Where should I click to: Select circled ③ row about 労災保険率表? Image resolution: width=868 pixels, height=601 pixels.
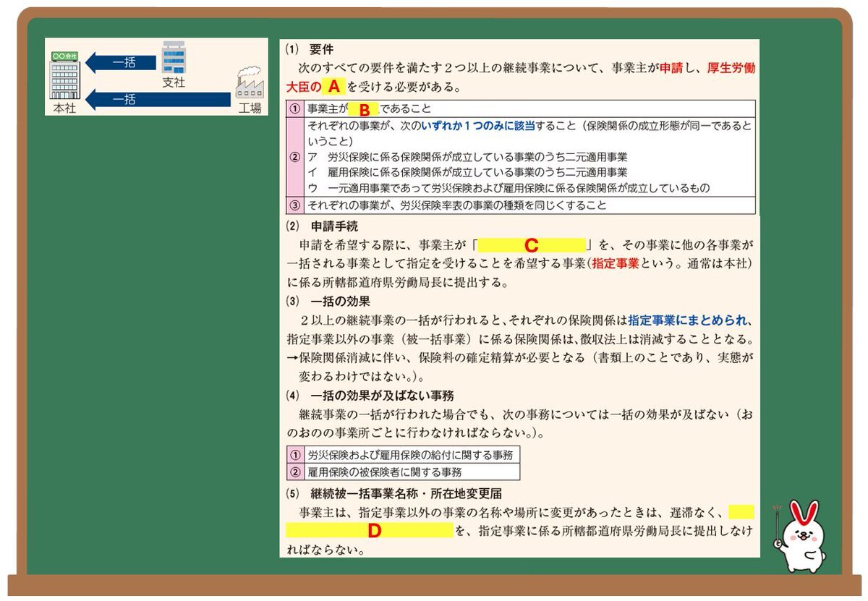pyautogui.click(x=295, y=205)
